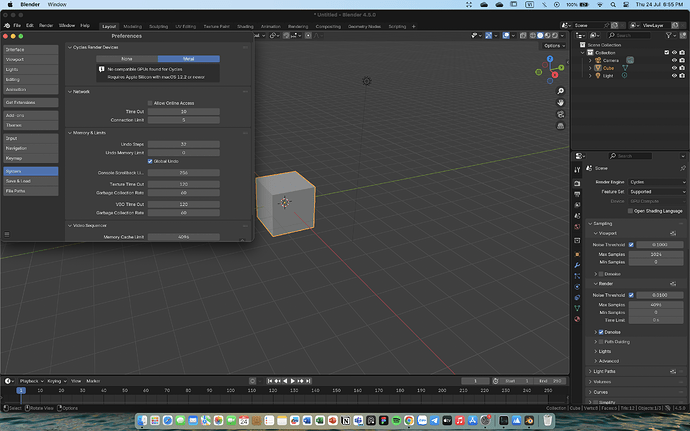
Task: Open the Edit menu
Action: pos(29,26)
